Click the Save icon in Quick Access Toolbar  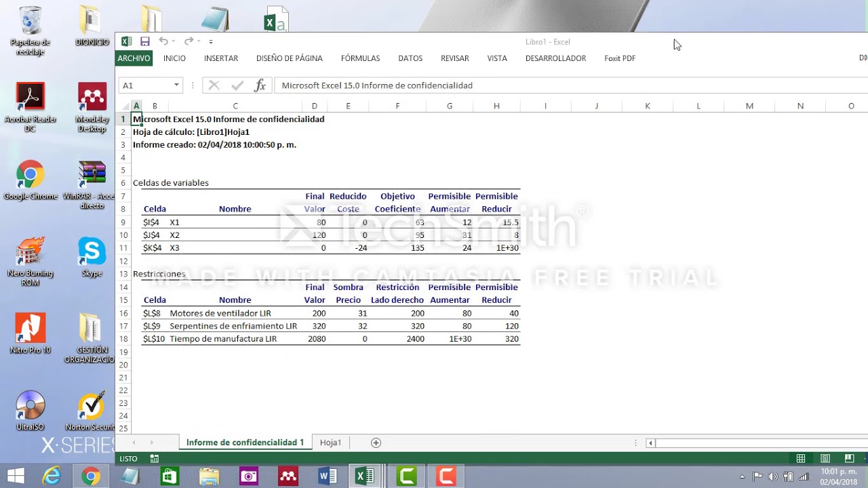(144, 41)
